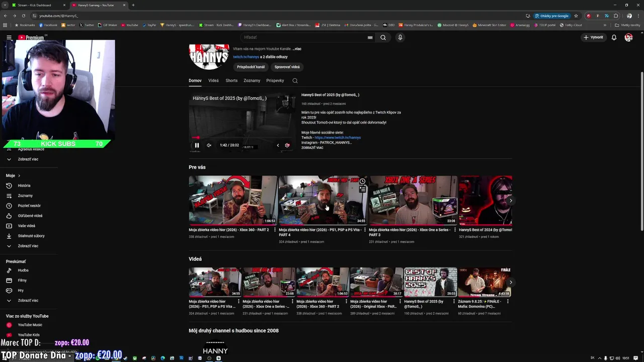Open the YouTube guide hamburger menu
644x362 pixels.
point(9,38)
